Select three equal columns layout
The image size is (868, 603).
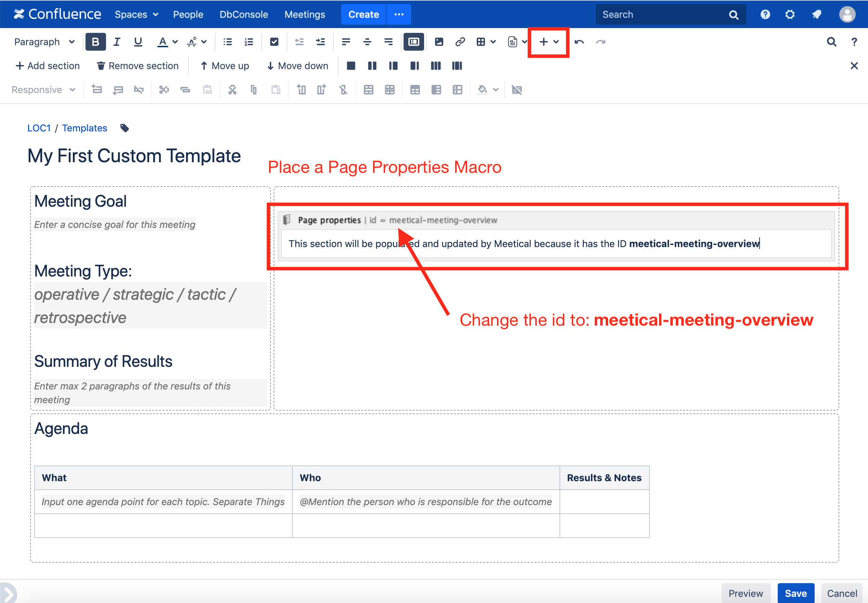point(436,66)
